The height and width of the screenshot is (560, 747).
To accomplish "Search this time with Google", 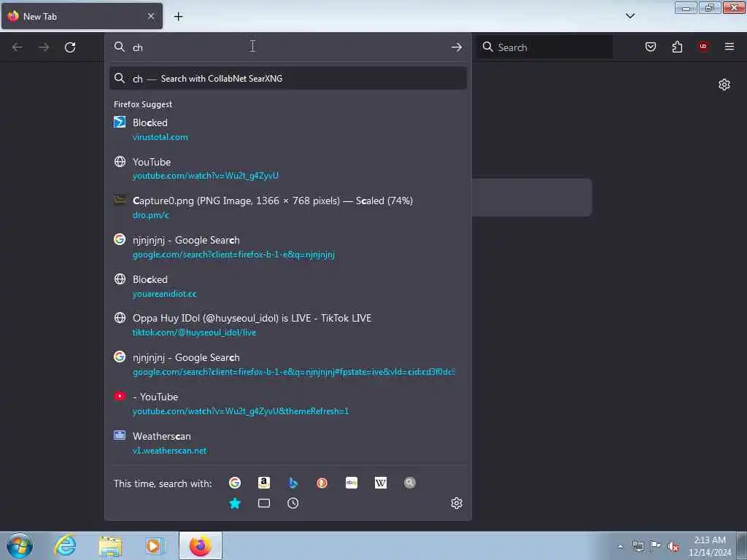I will pyautogui.click(x=235, y=483).
